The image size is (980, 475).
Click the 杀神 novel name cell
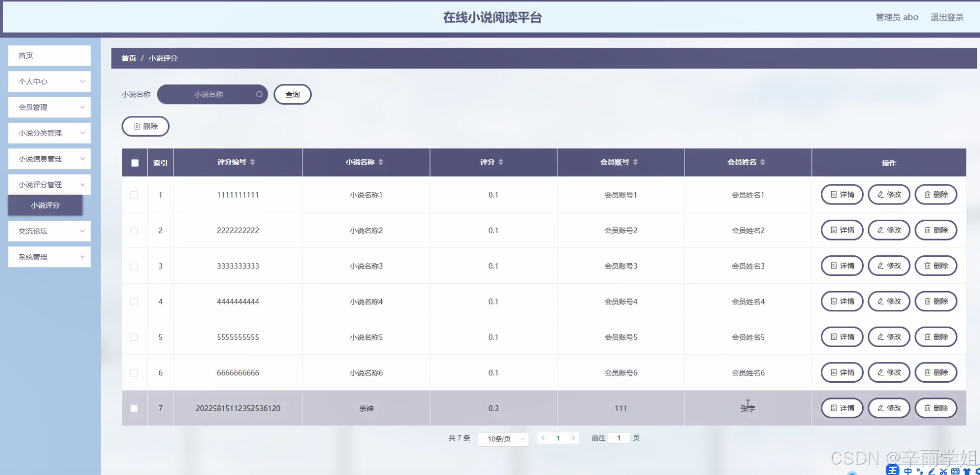[366, 408]
